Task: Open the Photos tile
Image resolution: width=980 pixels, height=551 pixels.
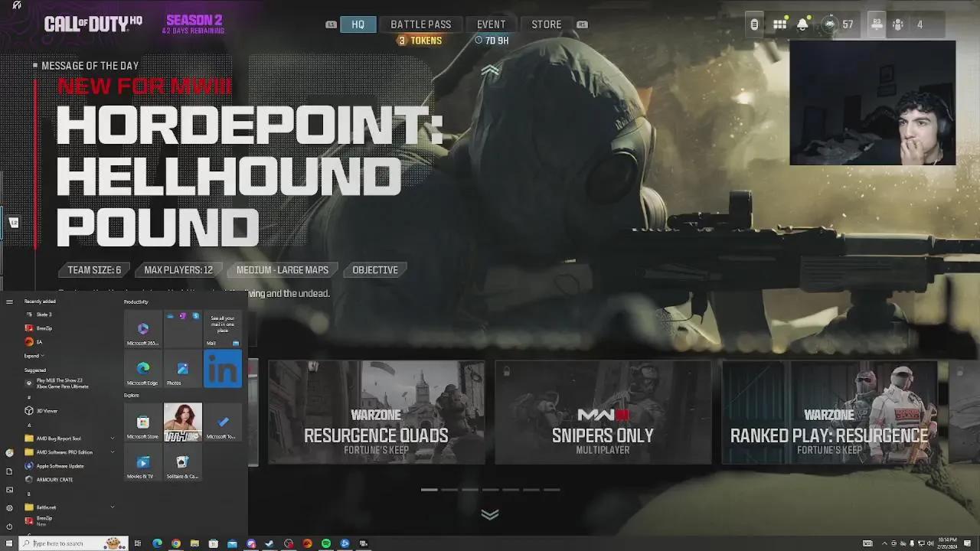Action: point(183,369)
